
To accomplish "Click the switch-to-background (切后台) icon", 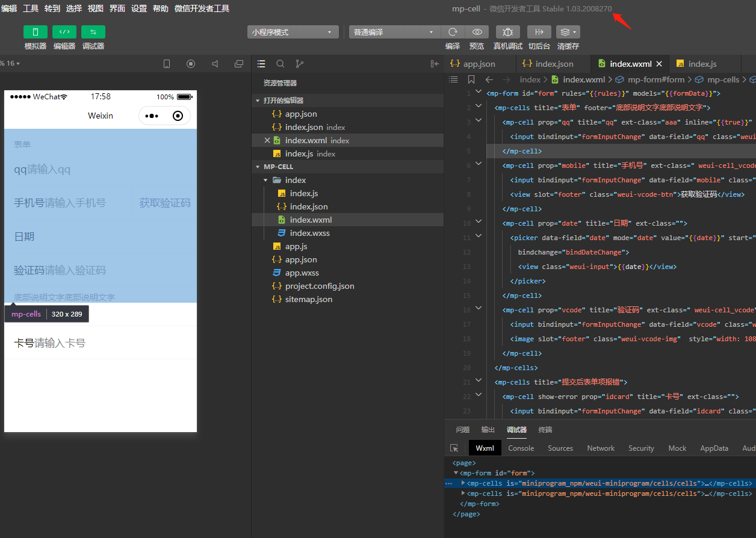I will 539,32.
